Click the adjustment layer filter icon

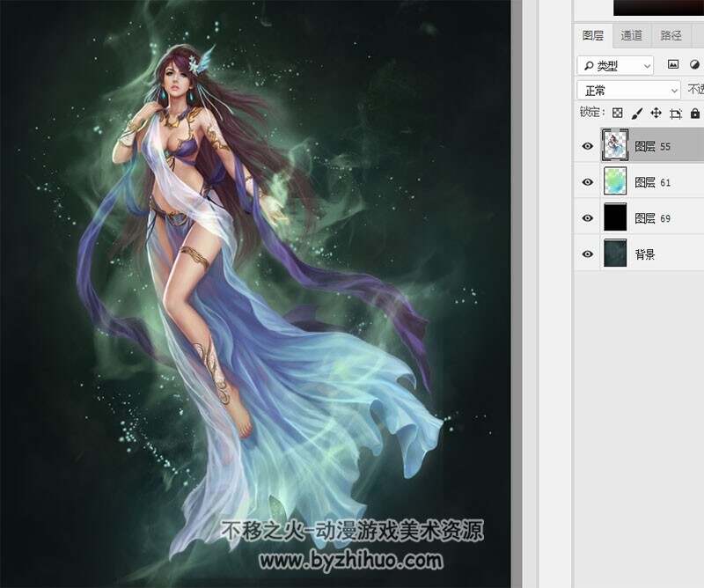click(x=694, y=64)
